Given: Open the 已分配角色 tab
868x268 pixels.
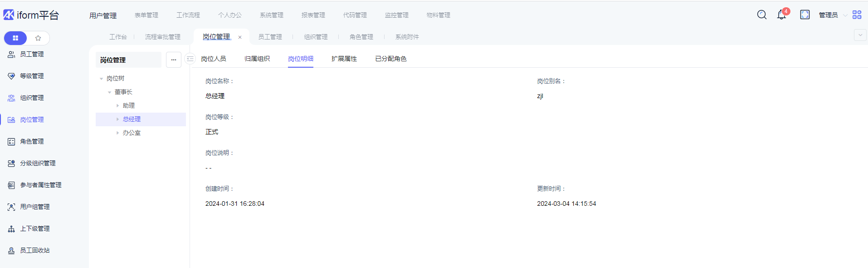Looking at the screenshot, I should [x=390, y=59].
